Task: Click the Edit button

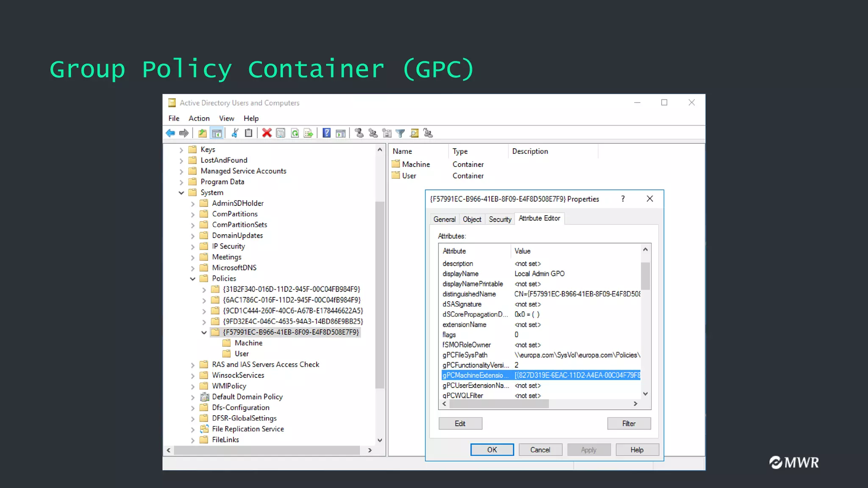Action: [460, 424]
